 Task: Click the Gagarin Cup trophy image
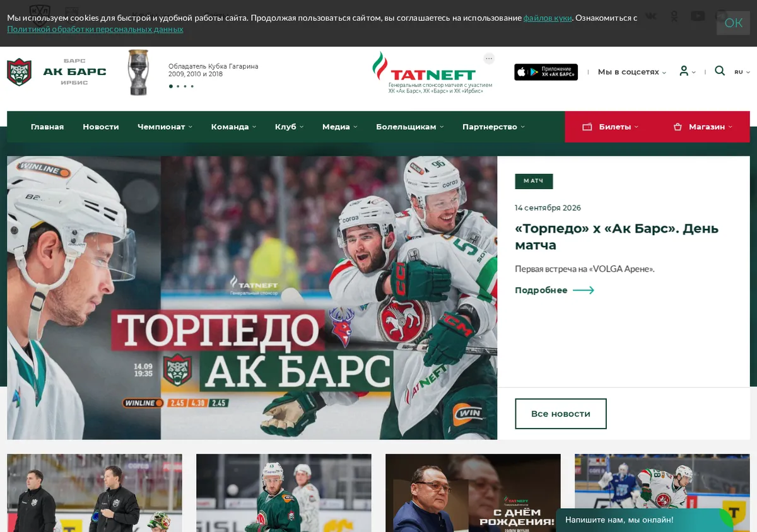click(138, 72)
